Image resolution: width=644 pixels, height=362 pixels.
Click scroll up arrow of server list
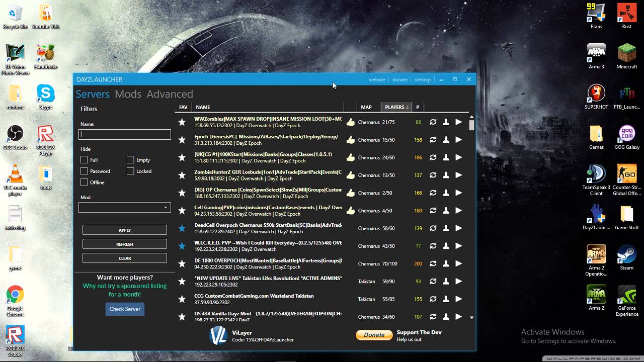(x=471, y=117)
